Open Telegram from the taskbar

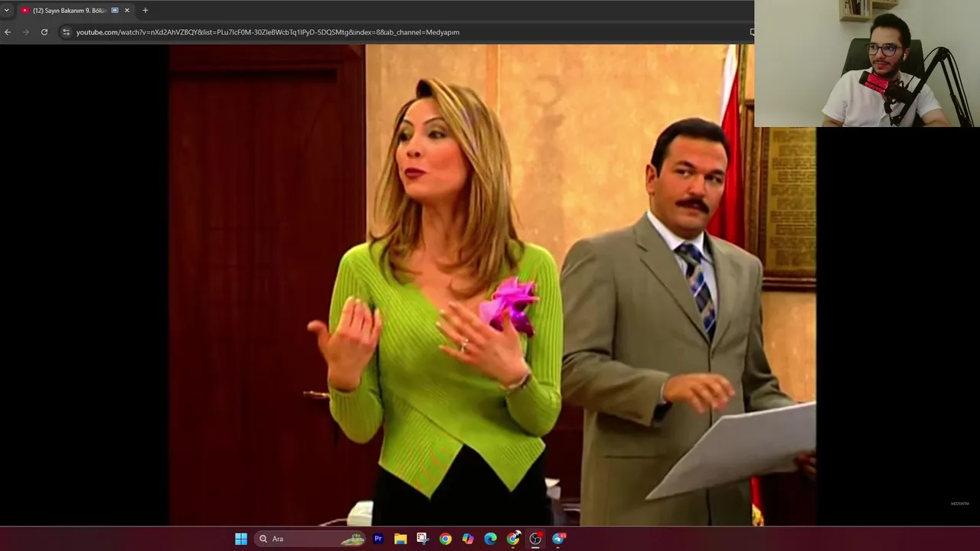click(x=559, y=539)
